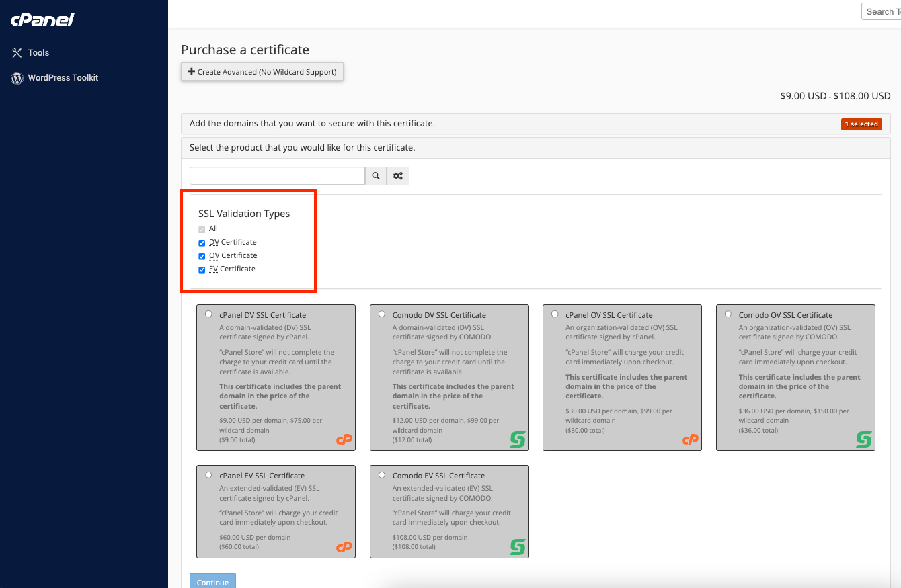Click the '($60.00 total)' price text
The image size is (901, 588).
[239, 547]
